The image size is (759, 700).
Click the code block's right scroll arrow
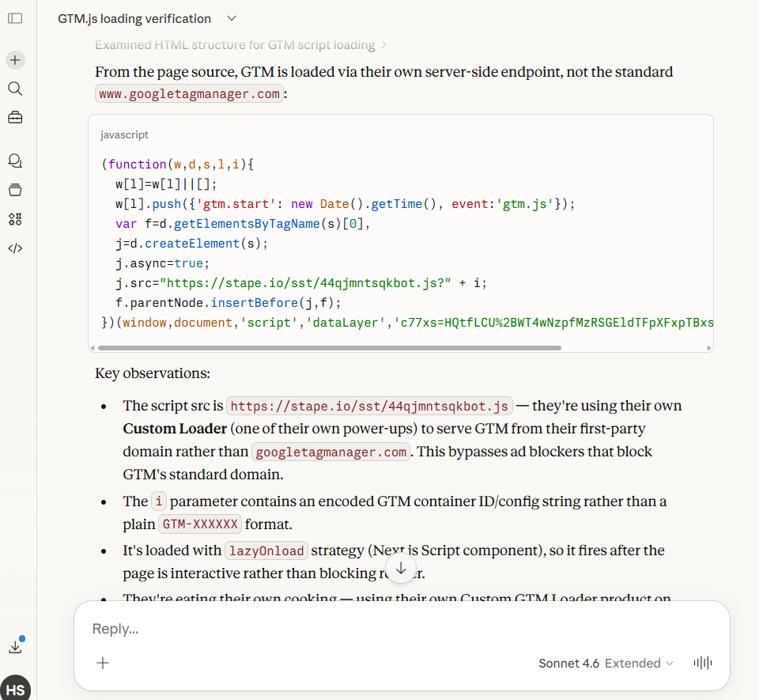tap(708, 347)
